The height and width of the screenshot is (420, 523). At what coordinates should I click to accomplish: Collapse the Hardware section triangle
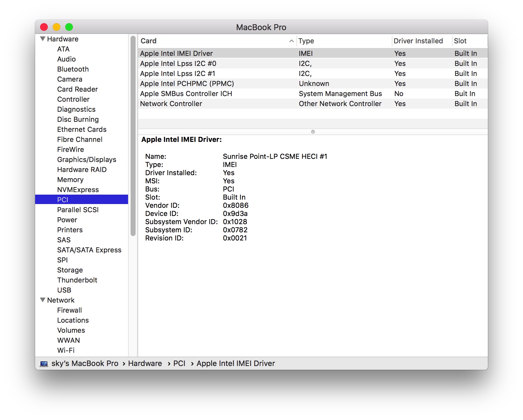coord(43,39)
